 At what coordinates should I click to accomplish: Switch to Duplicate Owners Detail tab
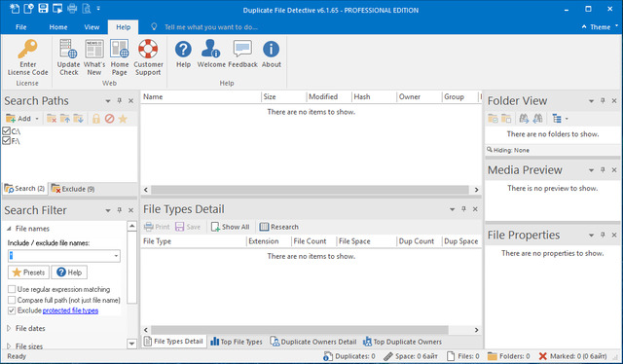click(313, 342)
